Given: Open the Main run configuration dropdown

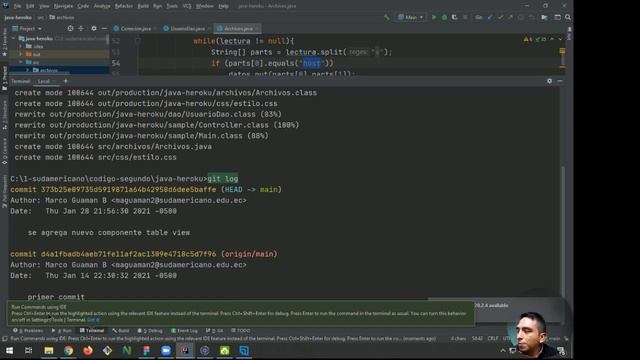Looking at the screenshot, I should [x=411, y=18].
